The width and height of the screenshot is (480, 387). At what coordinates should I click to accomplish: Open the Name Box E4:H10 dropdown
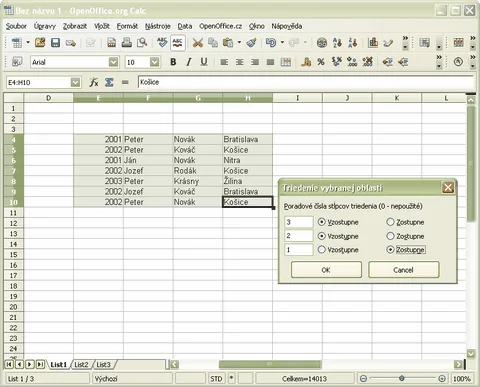point(76,82)
